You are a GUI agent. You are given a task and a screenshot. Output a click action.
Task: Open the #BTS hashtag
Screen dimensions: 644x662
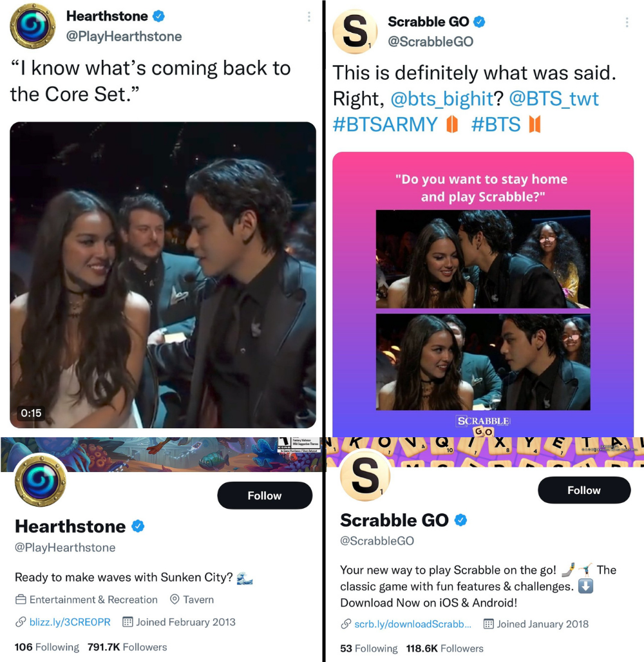pos(496,124)
